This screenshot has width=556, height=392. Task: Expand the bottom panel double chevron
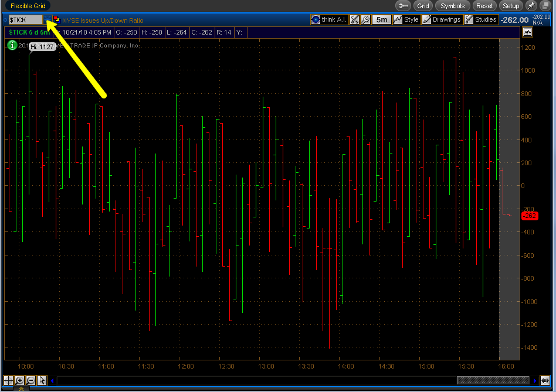[21, 389]
